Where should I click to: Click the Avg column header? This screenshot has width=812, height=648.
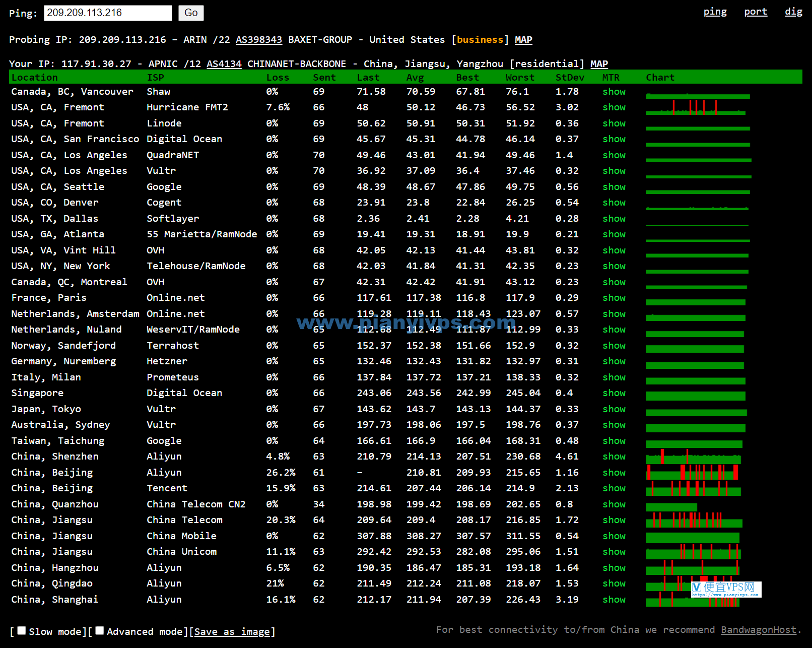[415, 78]
